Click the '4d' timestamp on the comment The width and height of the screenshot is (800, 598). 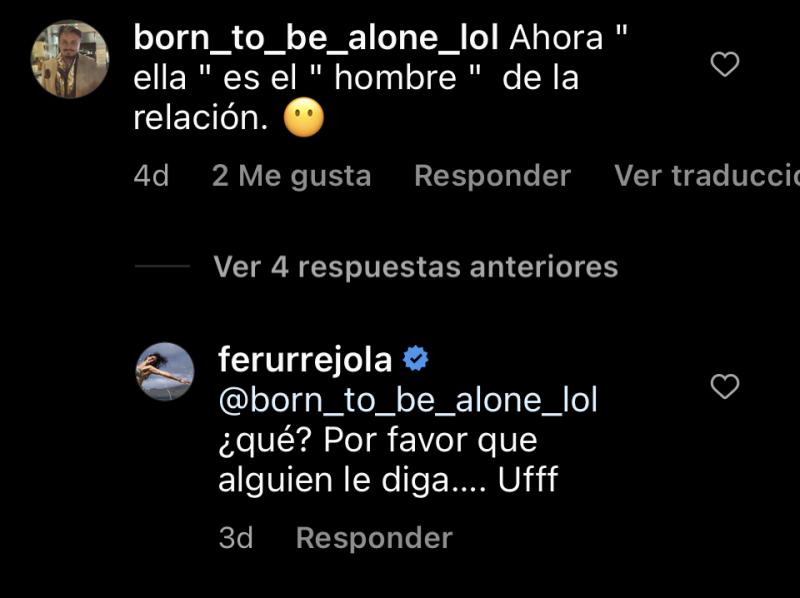point(150,175)
